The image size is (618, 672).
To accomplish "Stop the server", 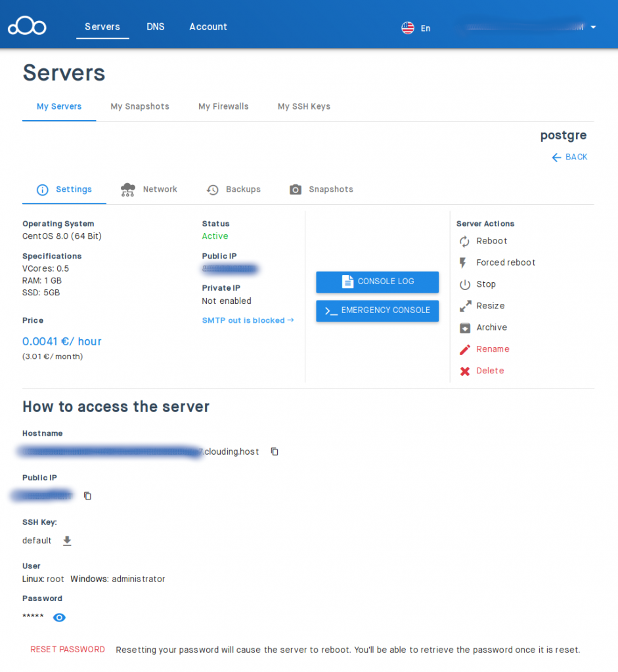I will (486, 284).
